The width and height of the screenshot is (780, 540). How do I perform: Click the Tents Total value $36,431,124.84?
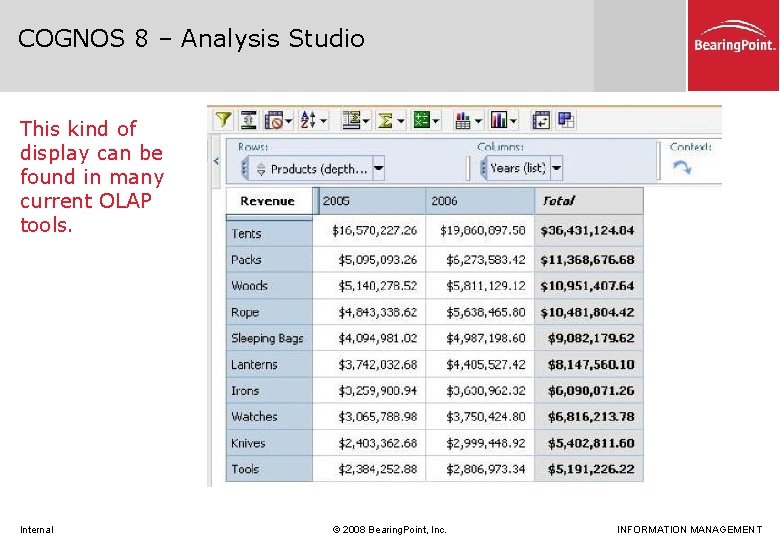[x=587, y=231]
